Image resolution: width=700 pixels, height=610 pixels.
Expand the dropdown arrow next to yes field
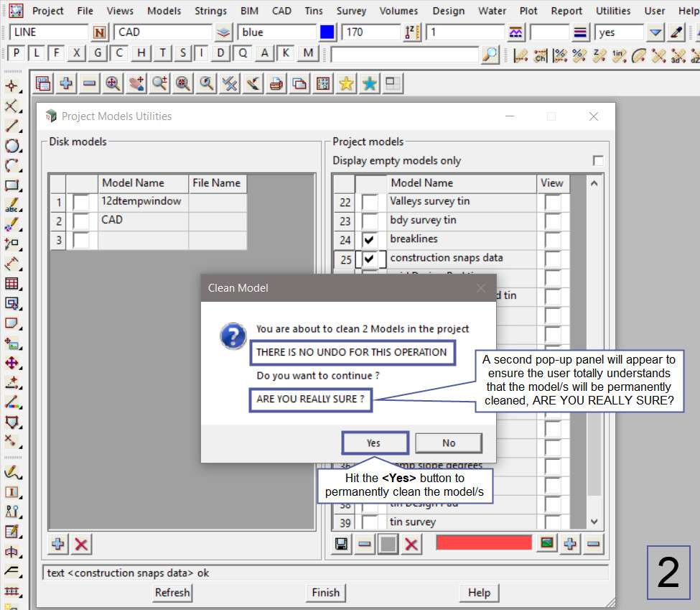655,32
